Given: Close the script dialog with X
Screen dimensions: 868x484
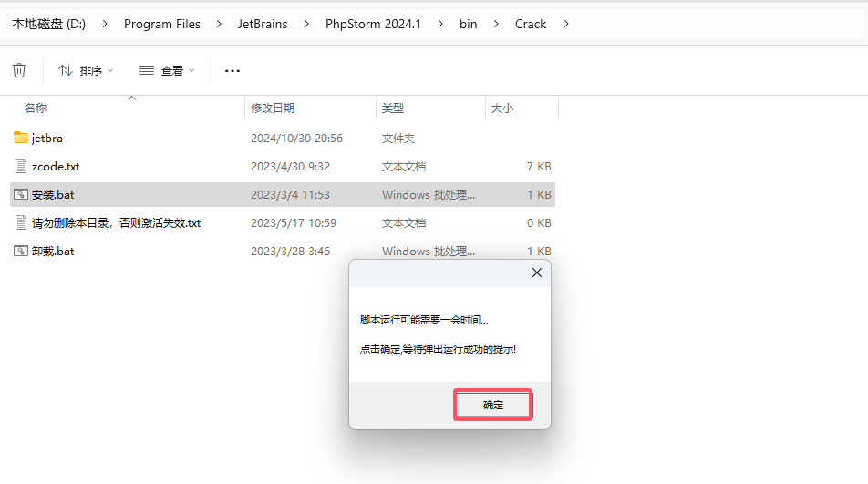Looking at the screenshot, I should point(536,273).
